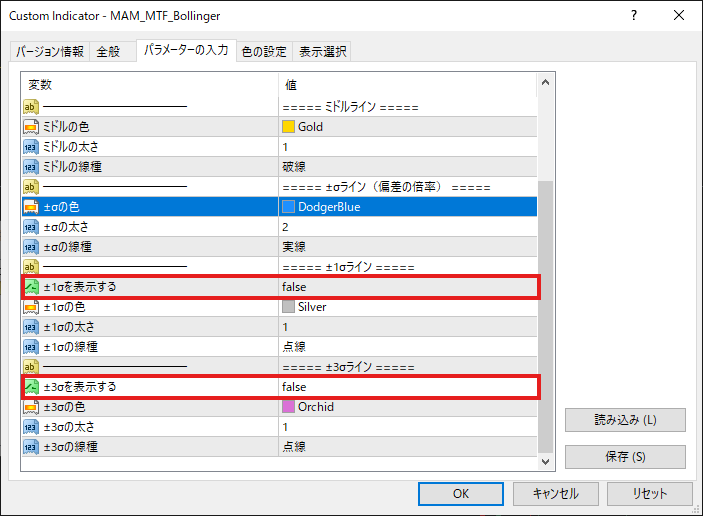Click the color icon next to ±1σの色
The height and width of the screenshot is (516, 703).
(x=30, y=307)
